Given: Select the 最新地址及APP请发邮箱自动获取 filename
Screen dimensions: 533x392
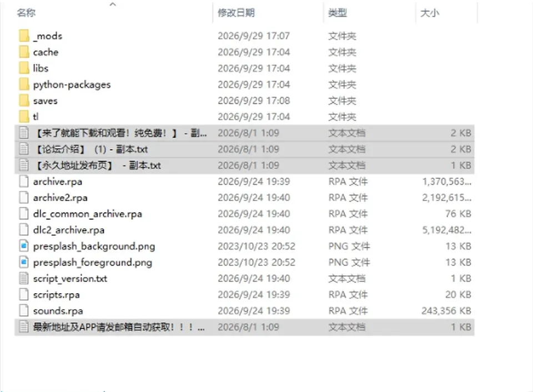Looking at the screenshot, I should pos(119,327).
